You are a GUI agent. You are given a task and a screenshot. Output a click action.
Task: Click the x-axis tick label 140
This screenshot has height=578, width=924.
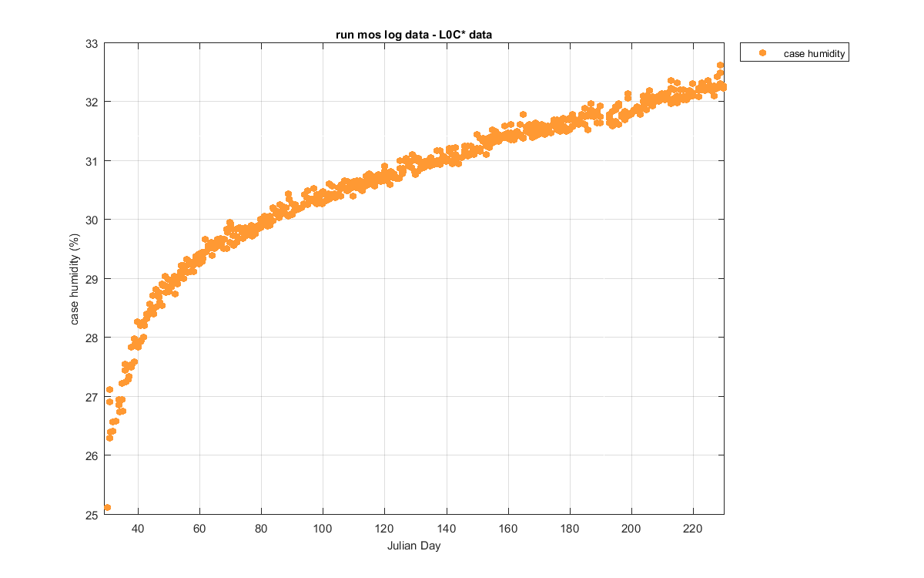[447, 528]
